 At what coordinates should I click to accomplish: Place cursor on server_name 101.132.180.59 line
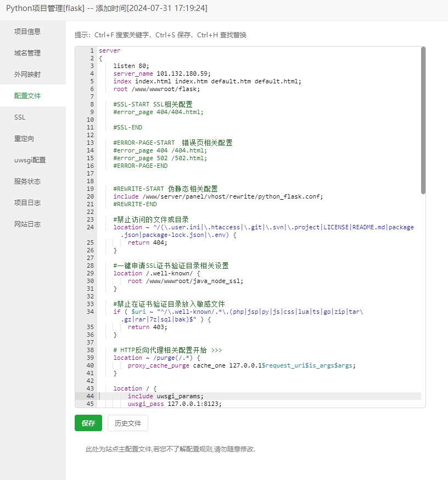[162, 74]
